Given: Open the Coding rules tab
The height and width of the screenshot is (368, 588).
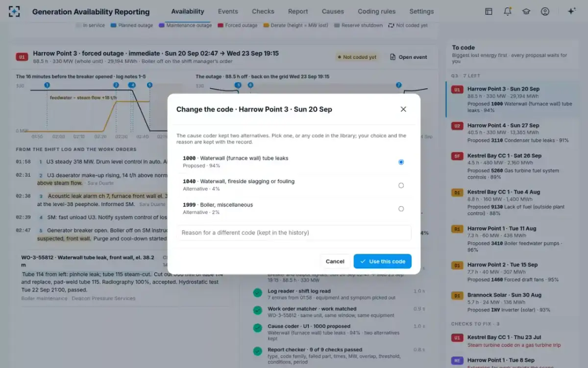Looking at the screenshot, I should (376, 11).
